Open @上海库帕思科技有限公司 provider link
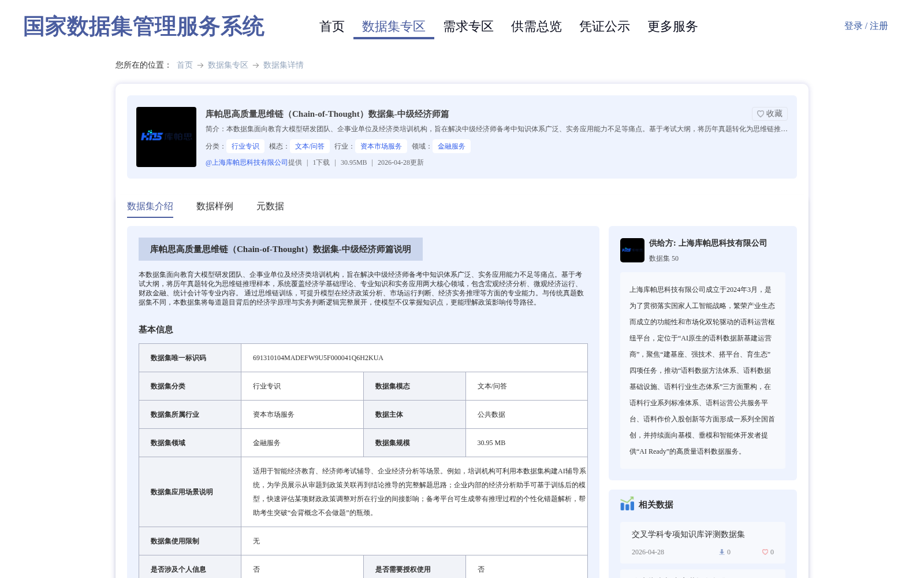The image size is (924, 578). coord(247,162)
